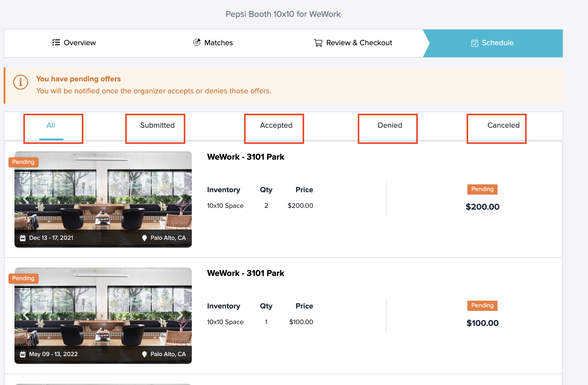Click '10x10 Space' in the $100.00 row
The width and height of the screenshot is (588, 385).
tap(225, 322)
